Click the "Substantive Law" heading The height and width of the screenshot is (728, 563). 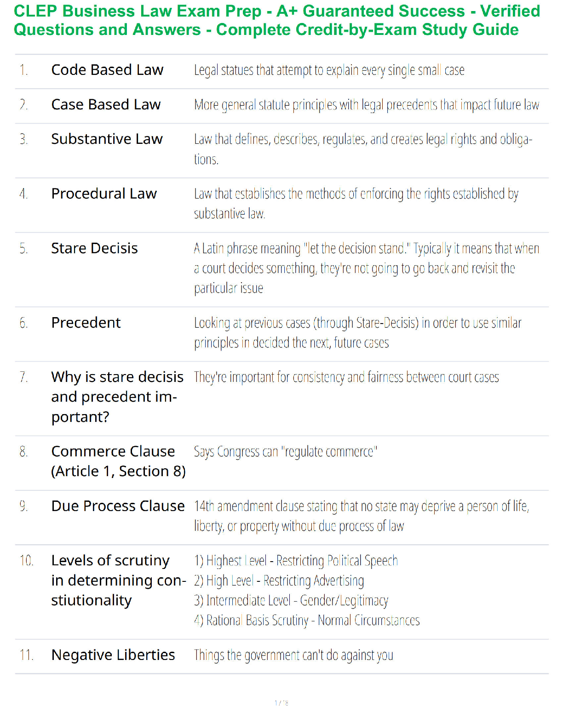(x=107, y=139)
